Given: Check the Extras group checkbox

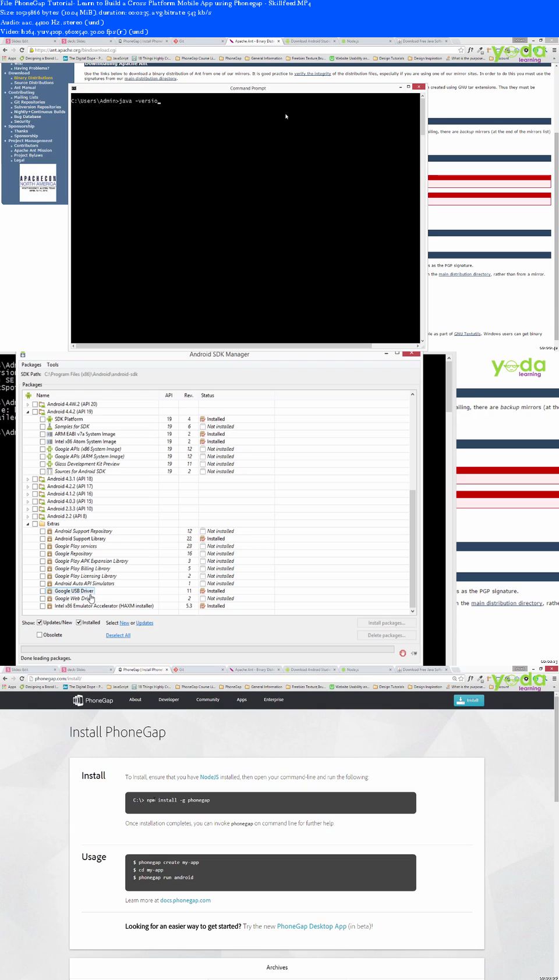Looking at the screenshot, I should point(35,524).
